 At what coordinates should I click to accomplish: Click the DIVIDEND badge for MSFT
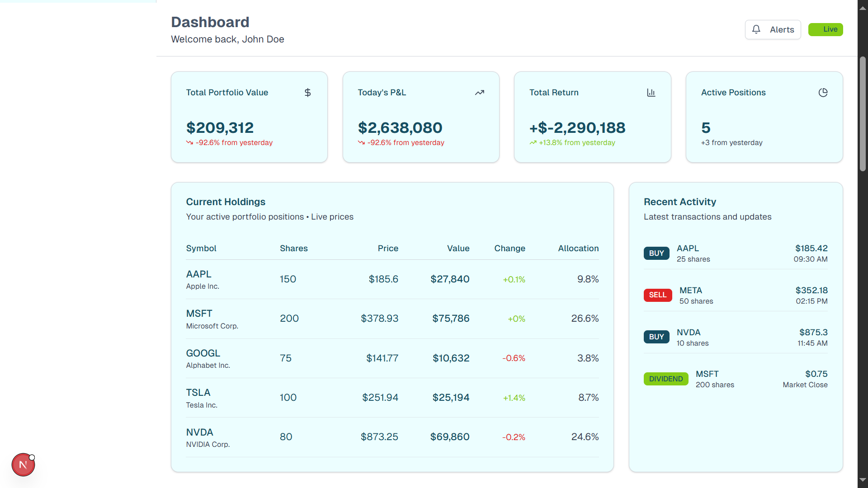point(665,379)
